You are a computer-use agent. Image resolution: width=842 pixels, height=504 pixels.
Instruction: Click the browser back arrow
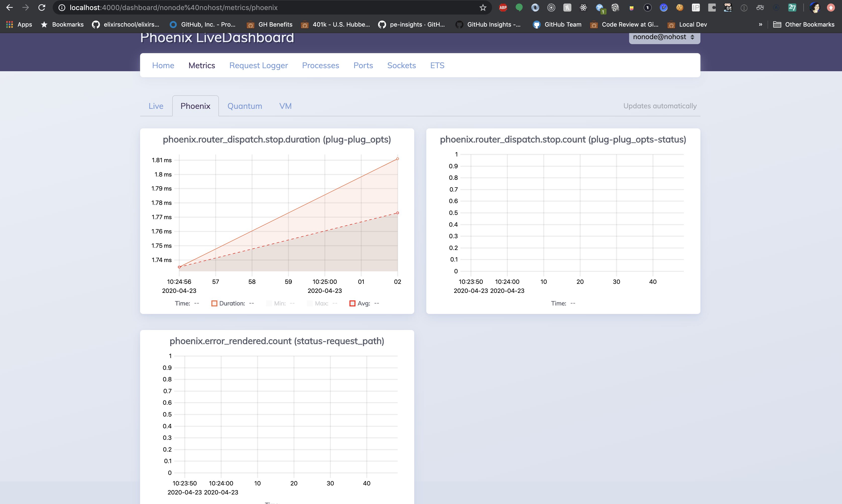[x=10, y=8]
